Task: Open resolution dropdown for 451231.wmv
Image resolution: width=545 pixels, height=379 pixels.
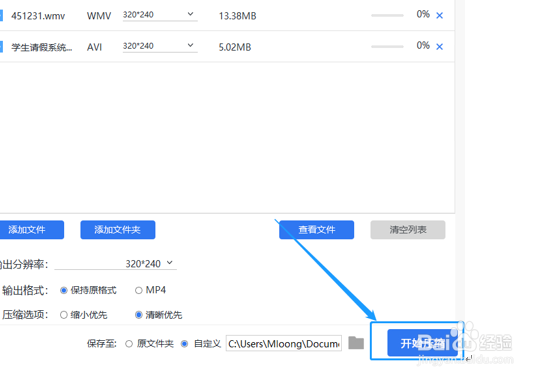Action: coord(160,15)
